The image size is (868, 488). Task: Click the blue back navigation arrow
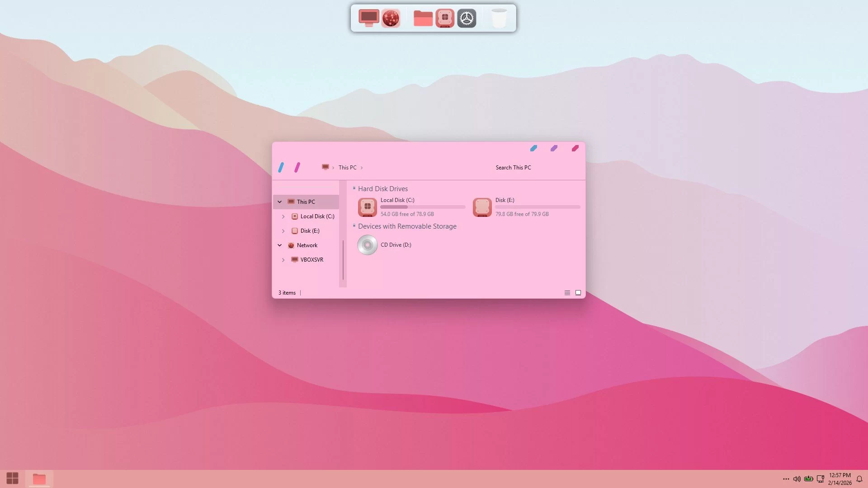[x=281, y=168]
